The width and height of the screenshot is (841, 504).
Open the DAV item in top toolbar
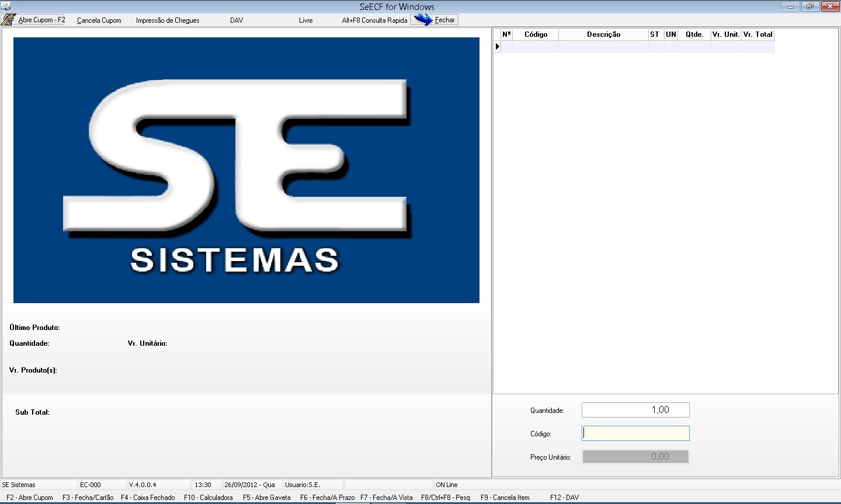237,20
